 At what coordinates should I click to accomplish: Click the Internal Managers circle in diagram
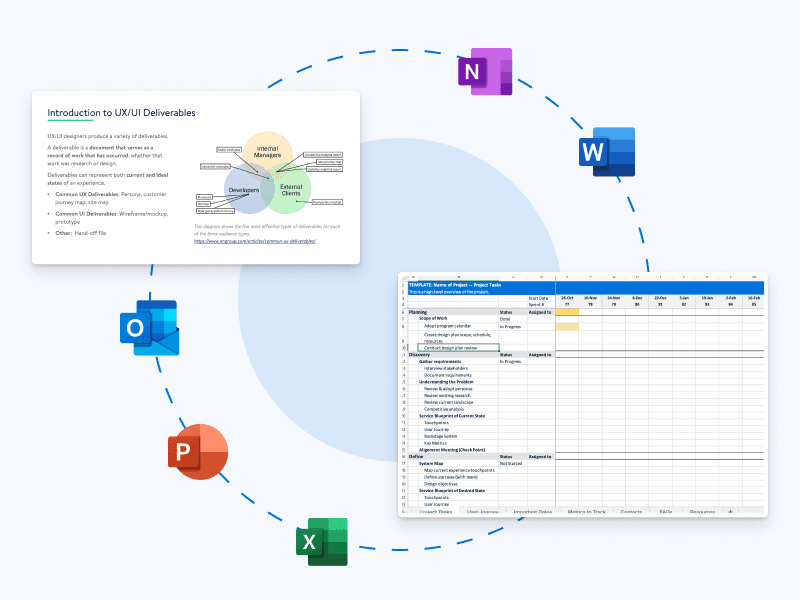click(x=267, y=153)
